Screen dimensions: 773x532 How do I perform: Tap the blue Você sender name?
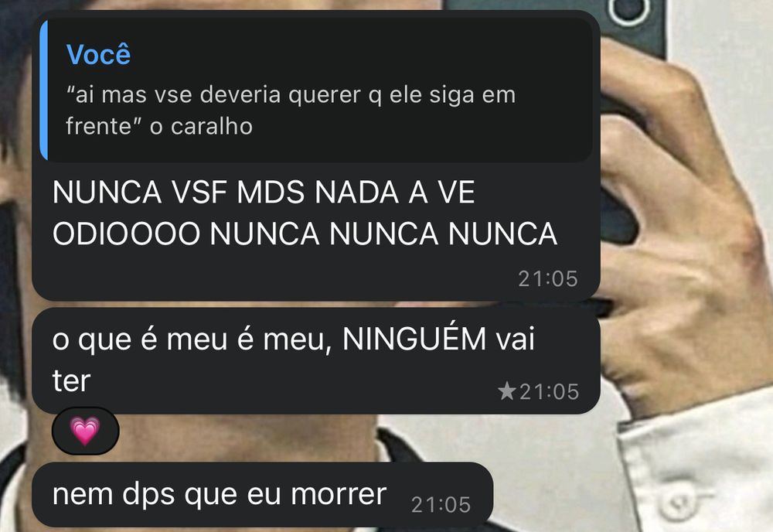[99, 54]
